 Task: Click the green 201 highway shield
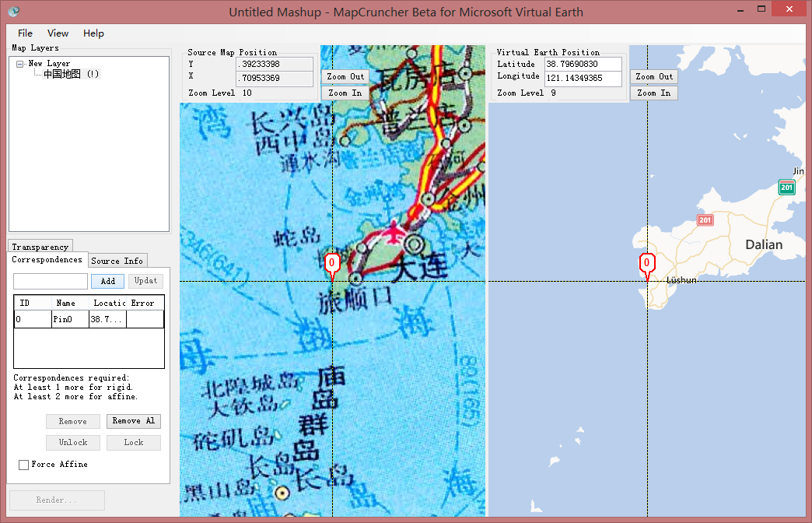786,187
